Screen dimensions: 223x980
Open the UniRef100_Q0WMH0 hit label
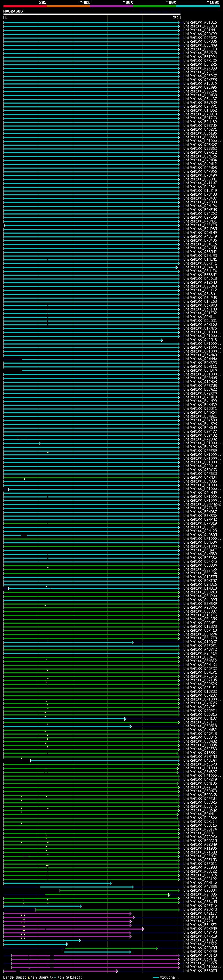pos(200,359)
